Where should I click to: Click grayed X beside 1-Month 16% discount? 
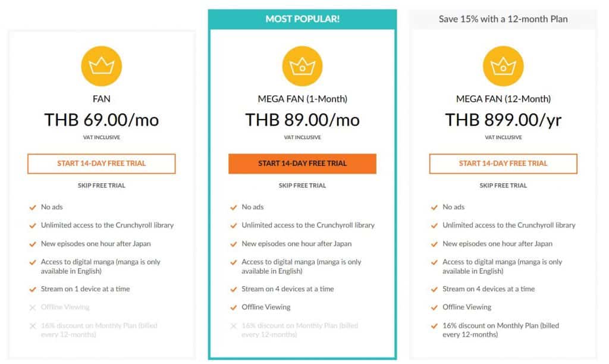(234, 326)
